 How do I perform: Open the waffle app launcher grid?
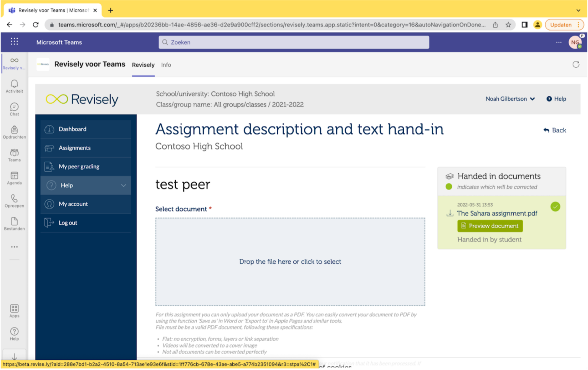[x=14, y=41]
